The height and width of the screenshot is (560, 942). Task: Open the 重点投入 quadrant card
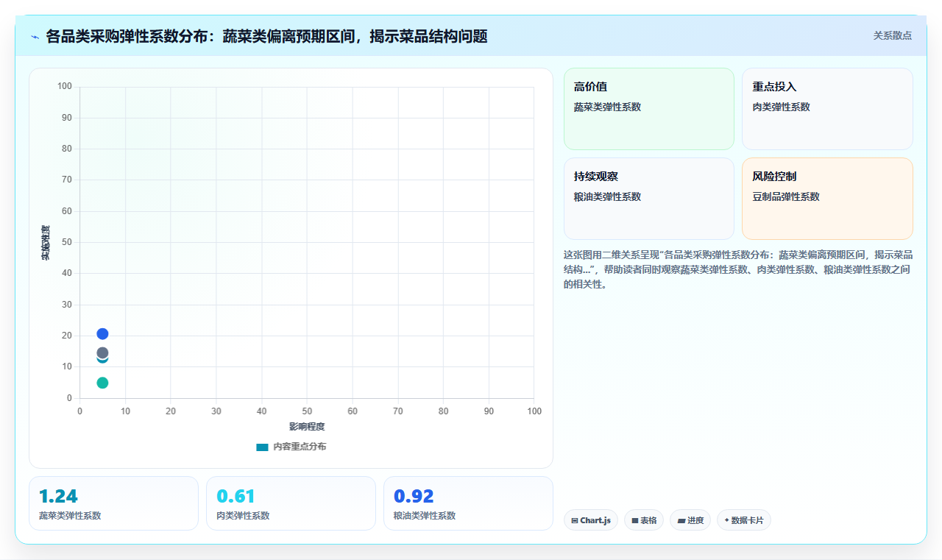[x=827, y=109]
